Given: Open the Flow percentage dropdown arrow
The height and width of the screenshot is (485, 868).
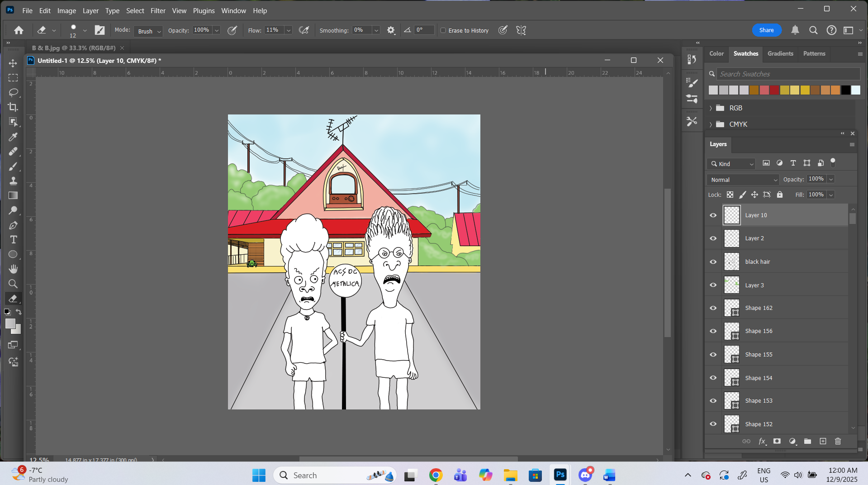Looking at the screenshot, I should pos(289,30).
